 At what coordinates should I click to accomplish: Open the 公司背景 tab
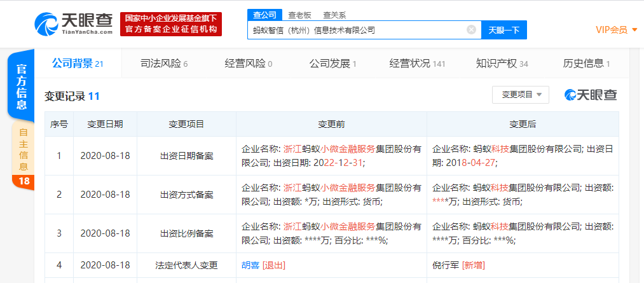pyautogui.click(x=78, y=63)
